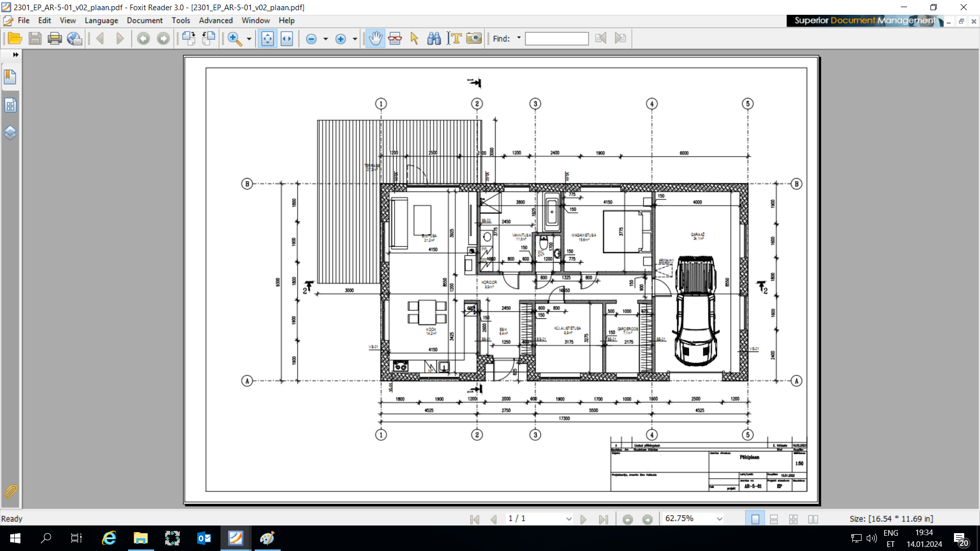Screen dimensions: 980x551
Task: Click the Open file folder icon
Action: [15, 39]
